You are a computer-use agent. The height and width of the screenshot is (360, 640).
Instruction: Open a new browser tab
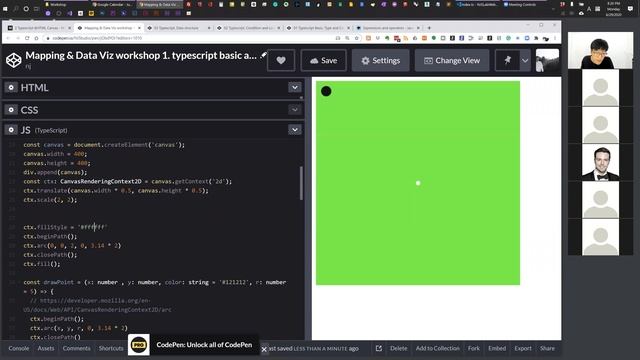tap(429, 28)
